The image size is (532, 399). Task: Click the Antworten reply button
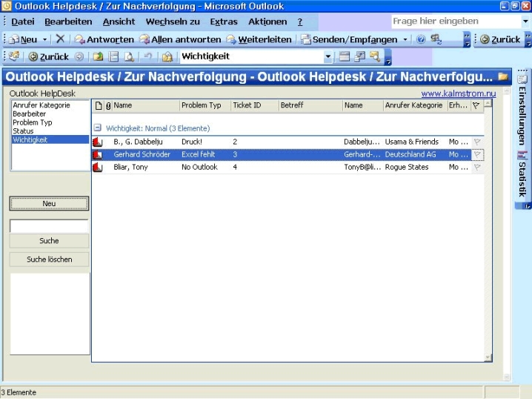point(104,39)
